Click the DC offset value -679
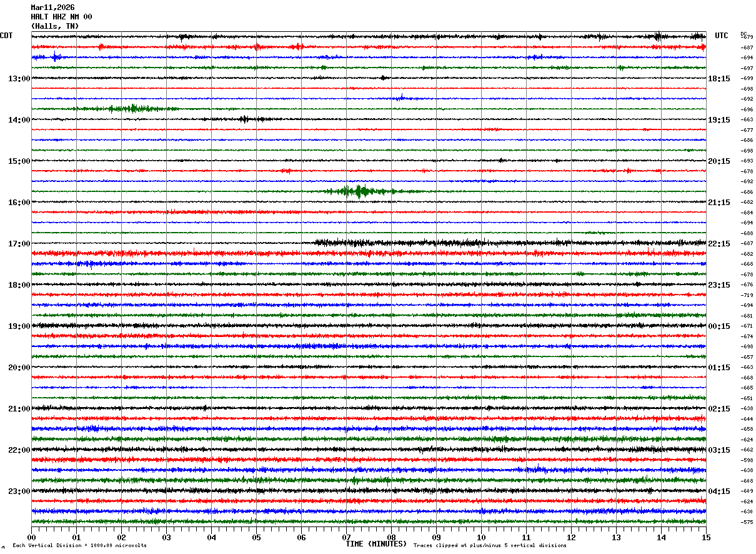Screen dimensions: 756x554 click(747, 37)
